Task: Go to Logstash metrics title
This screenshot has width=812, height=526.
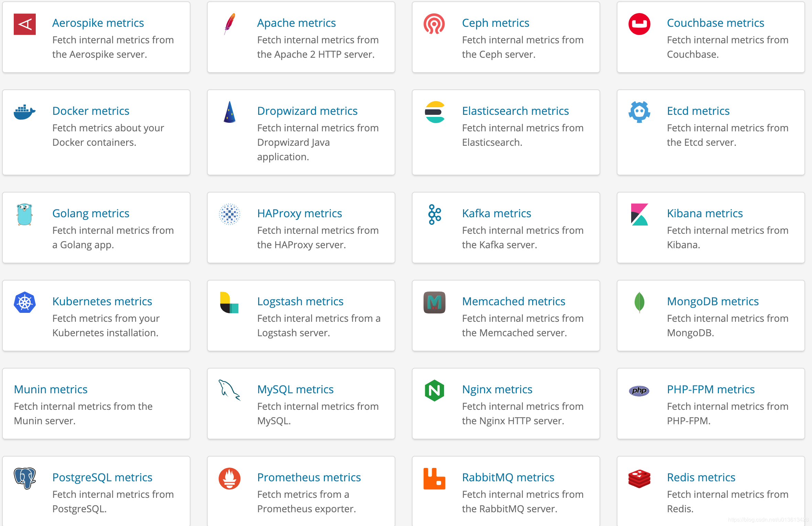Action: tap(300, 301)
